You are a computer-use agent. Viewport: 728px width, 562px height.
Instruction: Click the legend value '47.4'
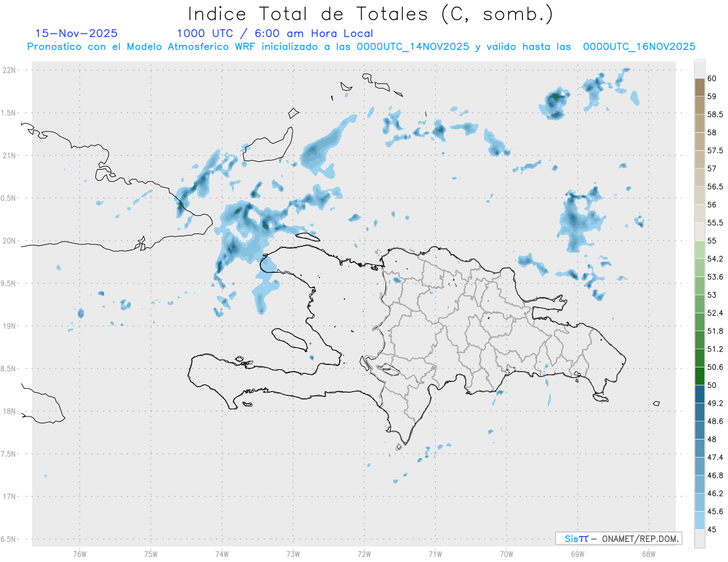pyautogui.click(x=716, y=457)
